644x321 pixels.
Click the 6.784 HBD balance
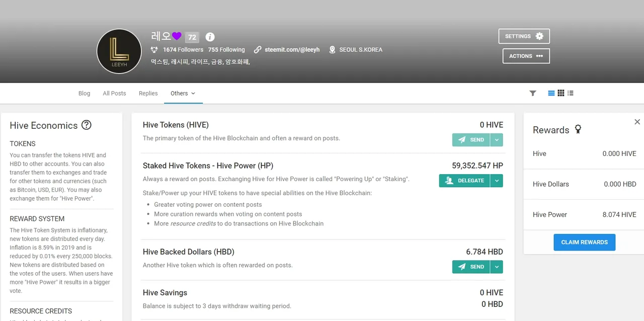pos(485,252)
